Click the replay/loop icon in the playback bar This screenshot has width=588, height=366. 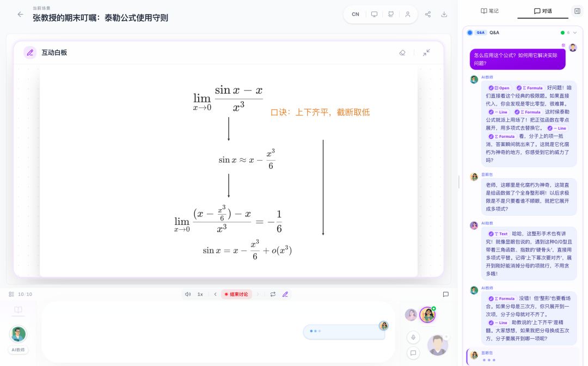click(x=273, y=294)
